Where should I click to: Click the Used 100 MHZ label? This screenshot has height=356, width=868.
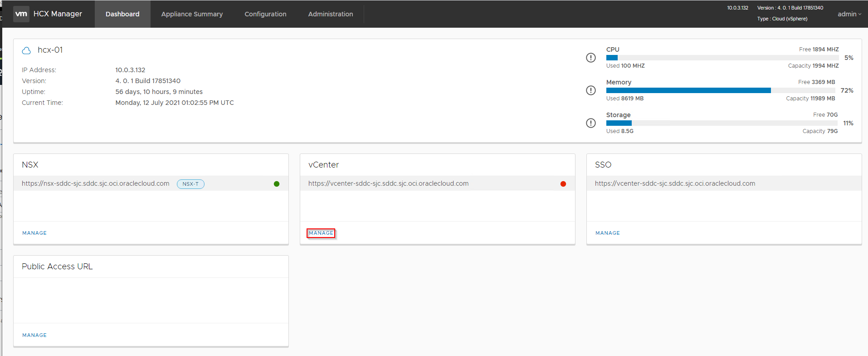pyautogui.click(x=625, y=66)
